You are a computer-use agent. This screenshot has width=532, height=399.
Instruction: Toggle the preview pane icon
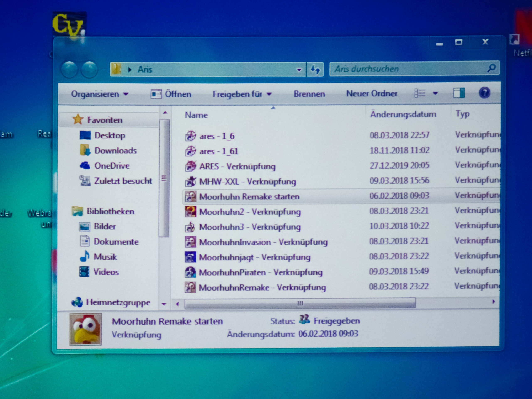(x=459, y=93)
